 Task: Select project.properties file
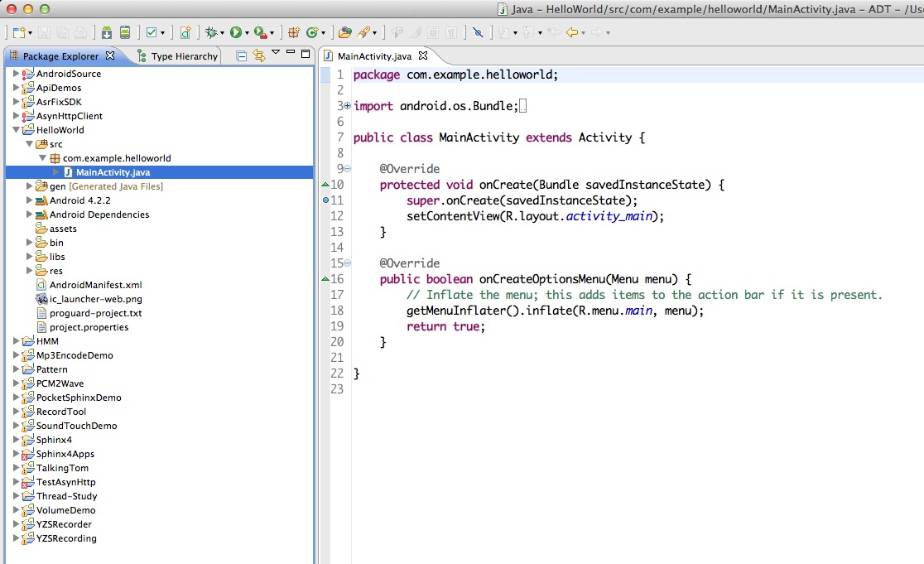pyautogui.click(x=89, y=327)
